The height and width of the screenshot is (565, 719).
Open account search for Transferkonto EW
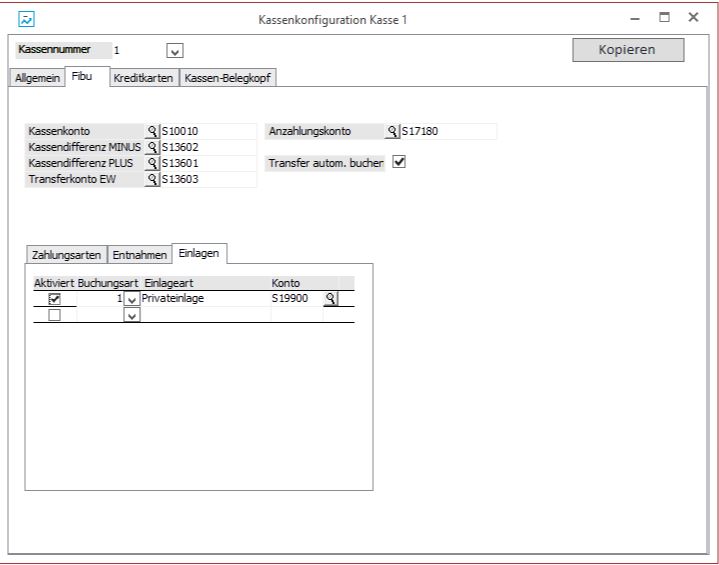click(152, 180)
